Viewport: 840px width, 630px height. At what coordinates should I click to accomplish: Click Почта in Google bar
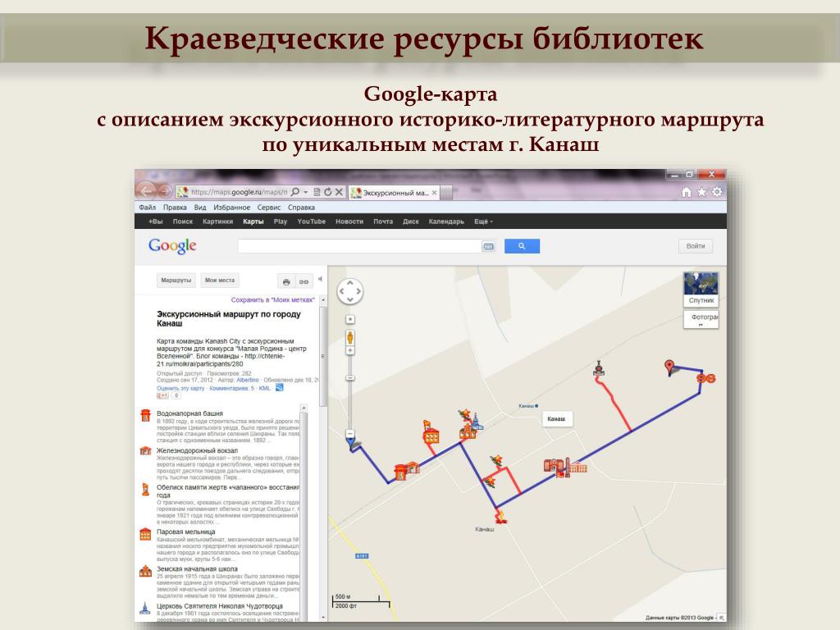click(383, 221)
